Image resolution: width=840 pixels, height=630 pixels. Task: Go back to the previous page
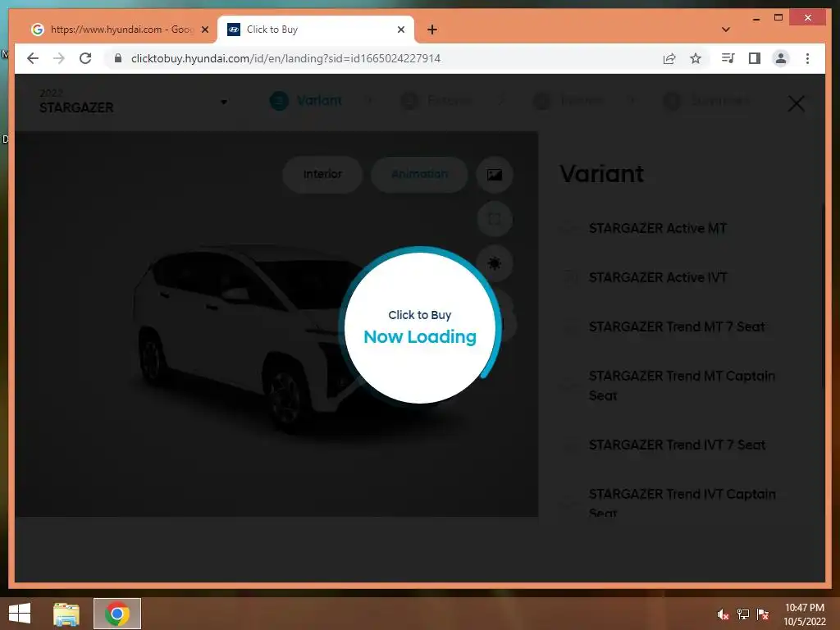pyautogui.click(x=33, y=58)
